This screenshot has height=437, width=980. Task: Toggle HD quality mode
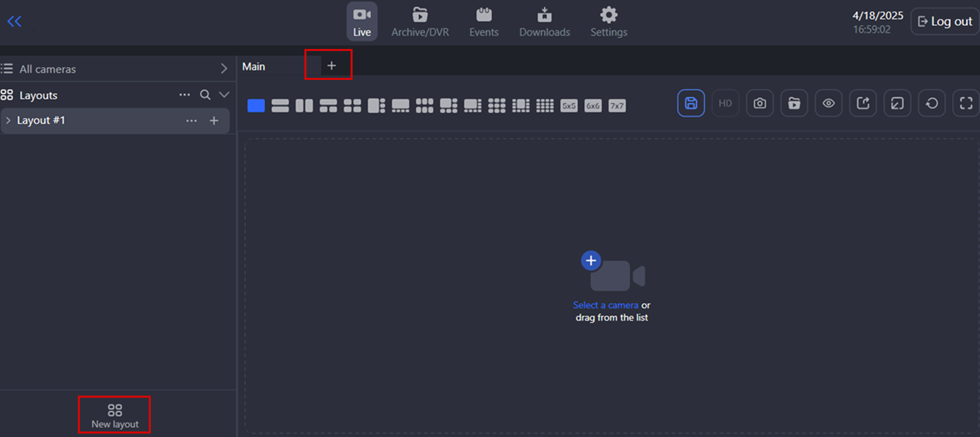tap(725, 103)
